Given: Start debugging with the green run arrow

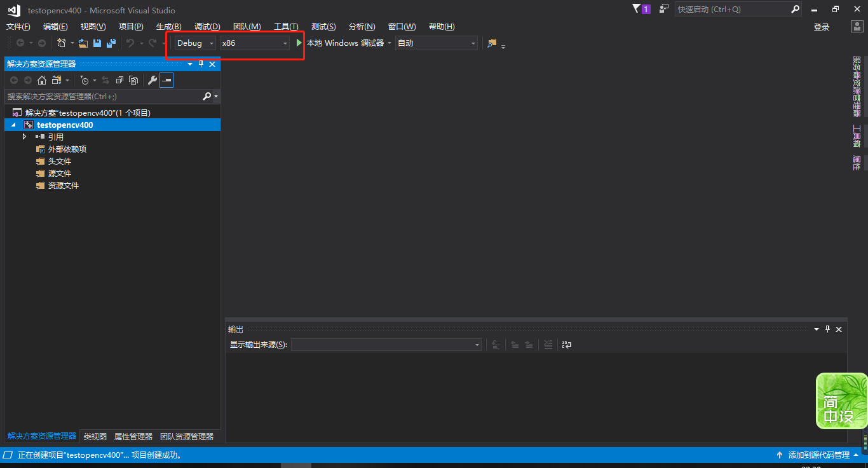Looking at the screenshot, I should 299,43.
